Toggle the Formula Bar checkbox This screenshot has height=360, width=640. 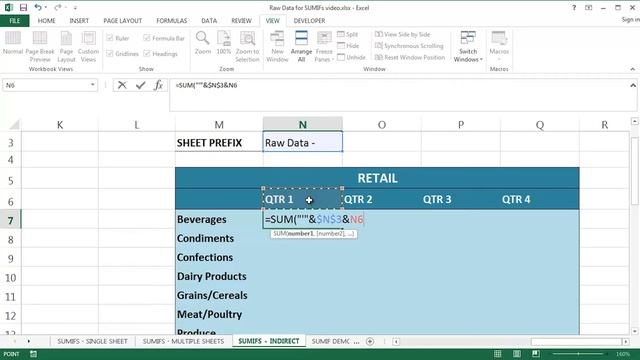click(x=164, y=38)
